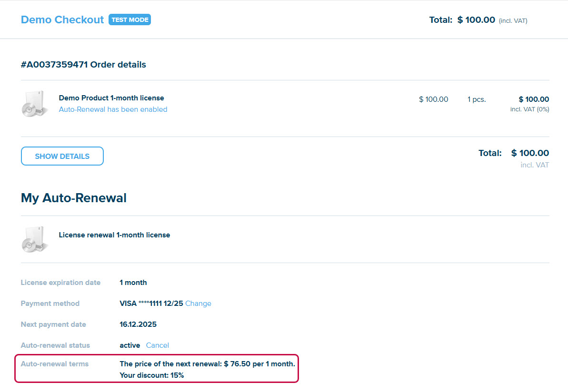Select the License renewal 1-month license title

click(114, 235)
